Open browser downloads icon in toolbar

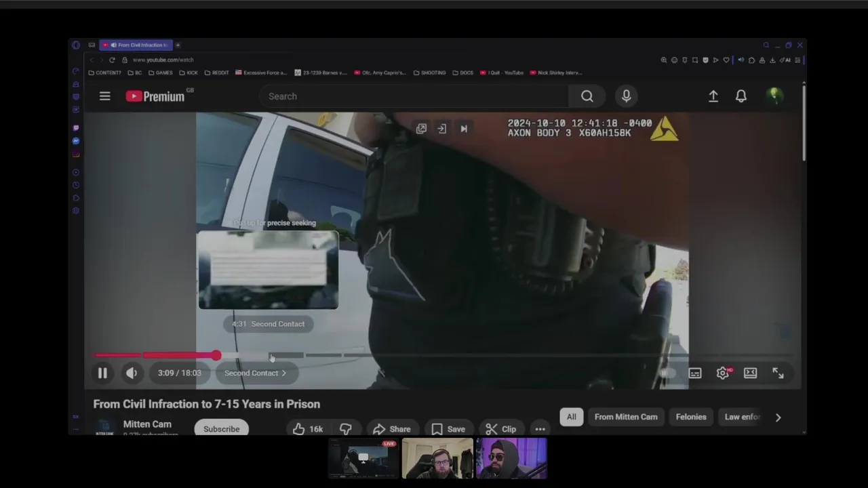pos(772,60)
